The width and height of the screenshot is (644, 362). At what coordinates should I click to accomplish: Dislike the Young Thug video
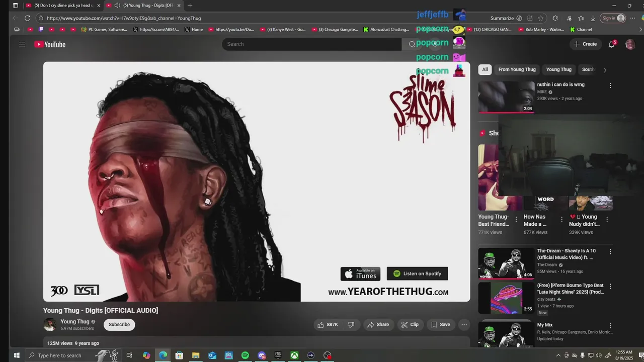point(351,325)
